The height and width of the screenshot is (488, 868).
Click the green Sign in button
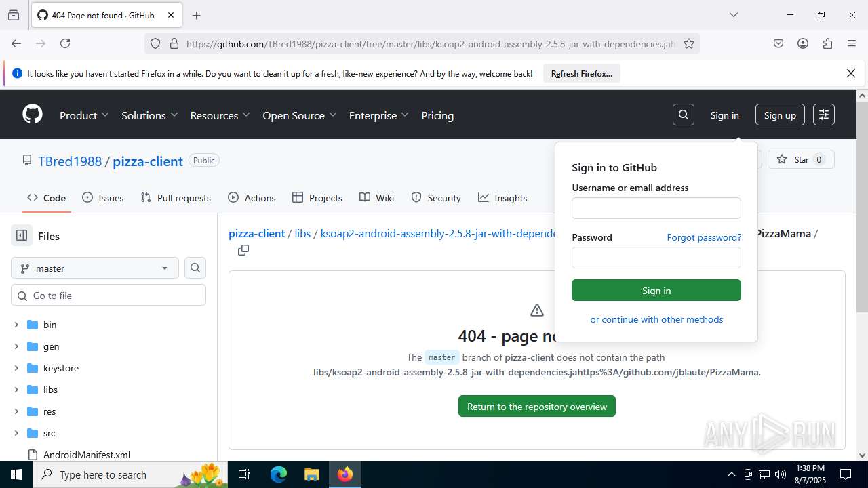tap(656, 290)
